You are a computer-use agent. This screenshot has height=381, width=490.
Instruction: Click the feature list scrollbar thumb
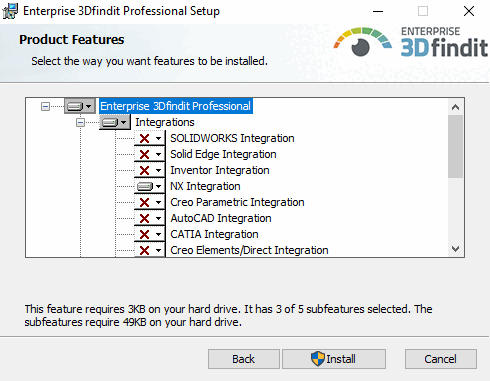point(455,147)
